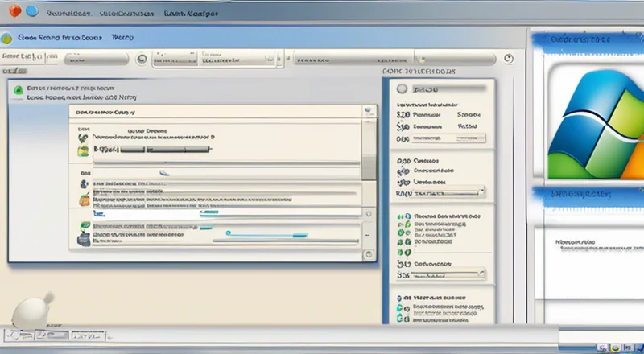Expand the dropdown arrow at list top right
644x354 pixels.
coord(369,112)
